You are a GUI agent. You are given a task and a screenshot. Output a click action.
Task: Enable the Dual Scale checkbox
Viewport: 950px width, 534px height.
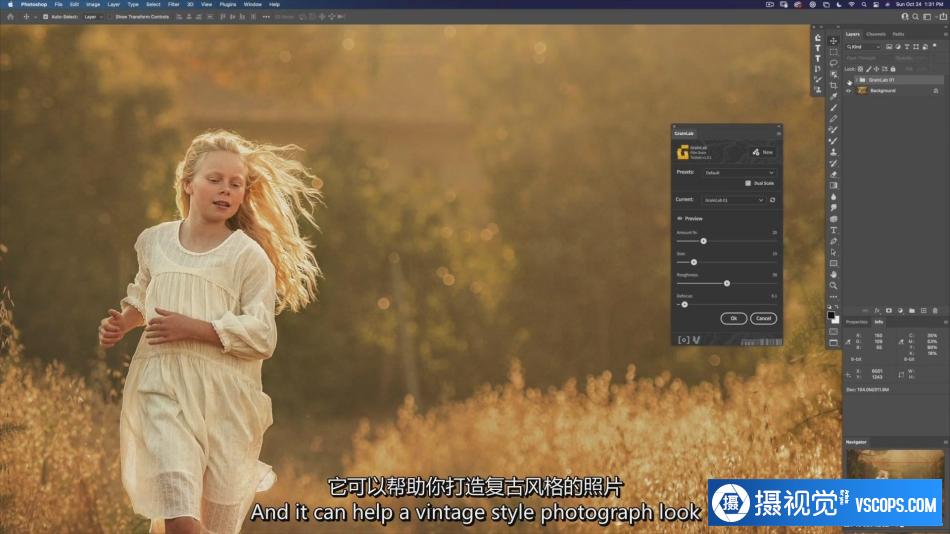[748, 183]
